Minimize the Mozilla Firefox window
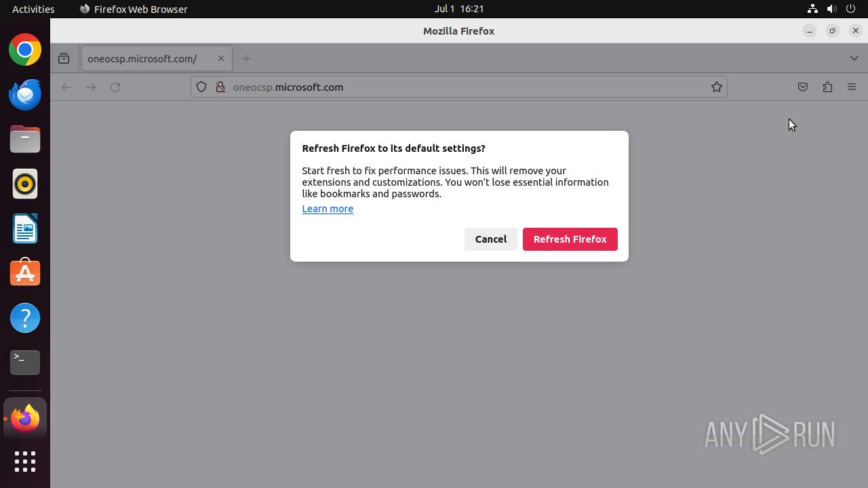868x488 pixels. point(810,31)
